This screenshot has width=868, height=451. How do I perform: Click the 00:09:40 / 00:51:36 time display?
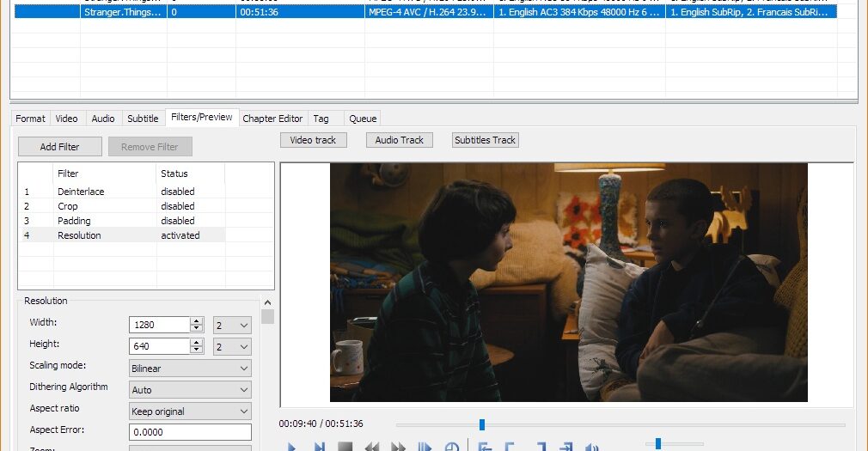[x=321, y=424]
